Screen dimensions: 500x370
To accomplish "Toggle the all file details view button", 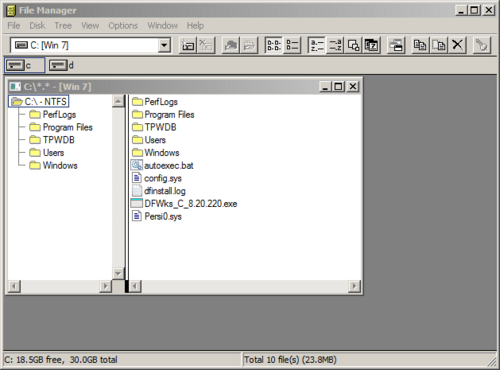I will tap(292, 45).
